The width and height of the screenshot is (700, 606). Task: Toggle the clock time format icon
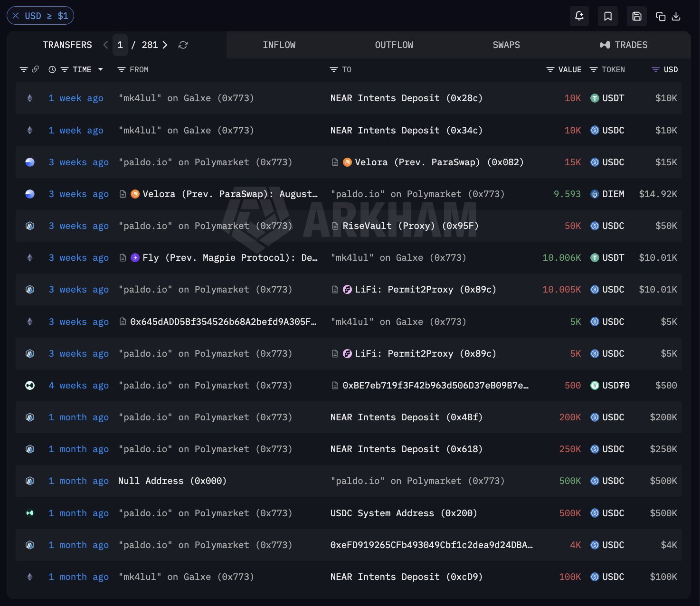[x=52, y=69]
